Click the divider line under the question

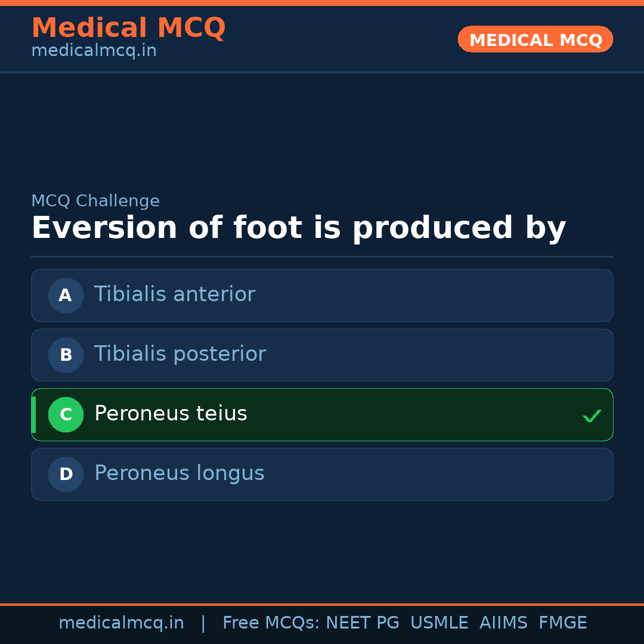[x=322, y=256]
